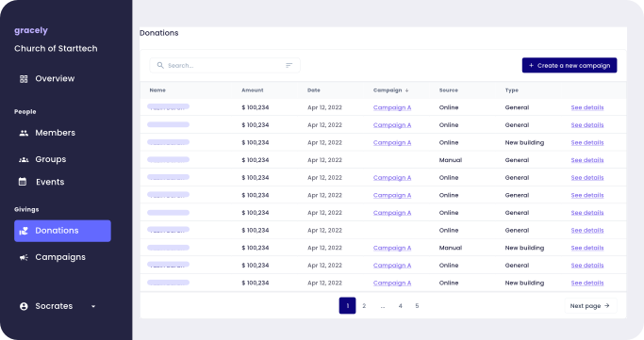This screenshot has height=340, width=644.
Task: Open the Campaigns megaphone icon
Action: coord(24,257)
